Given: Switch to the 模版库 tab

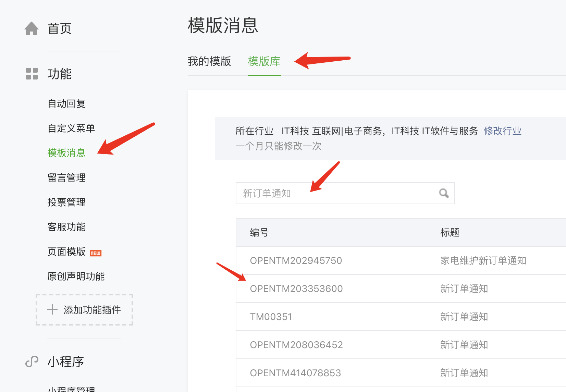Looking at the screenshot, I should tap(264, 61).
